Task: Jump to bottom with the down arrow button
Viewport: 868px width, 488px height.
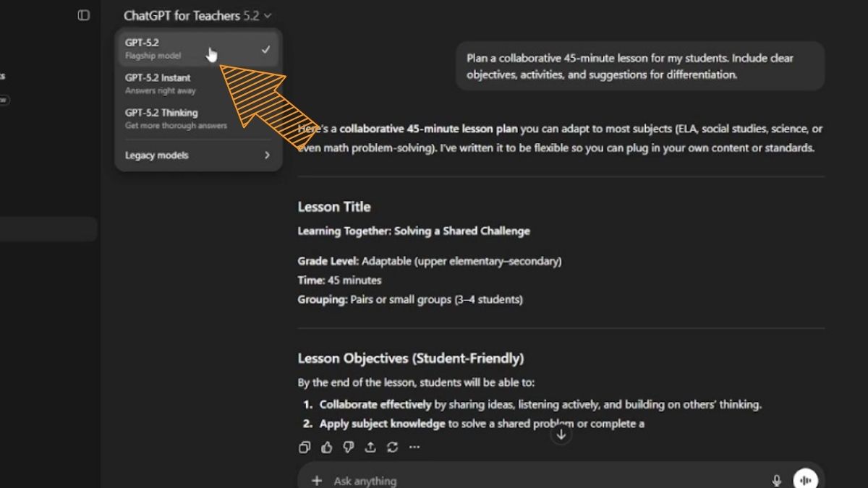Action: [561, 435]
